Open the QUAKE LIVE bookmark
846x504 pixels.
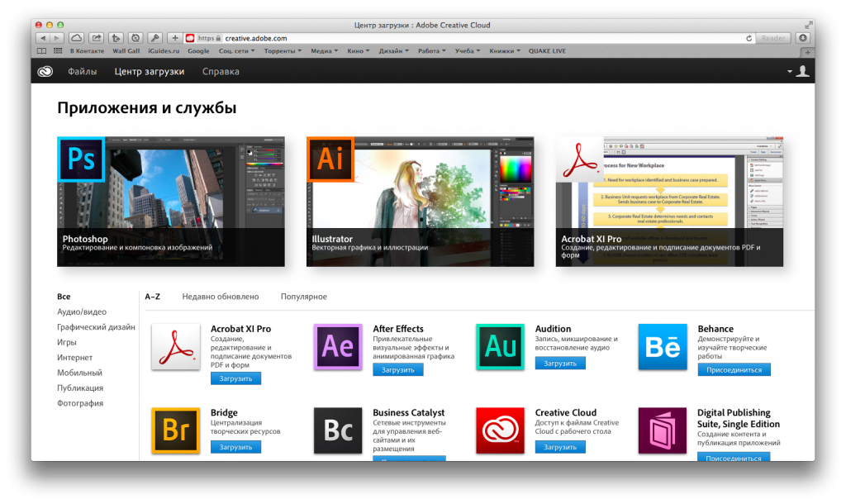point(547,51)
